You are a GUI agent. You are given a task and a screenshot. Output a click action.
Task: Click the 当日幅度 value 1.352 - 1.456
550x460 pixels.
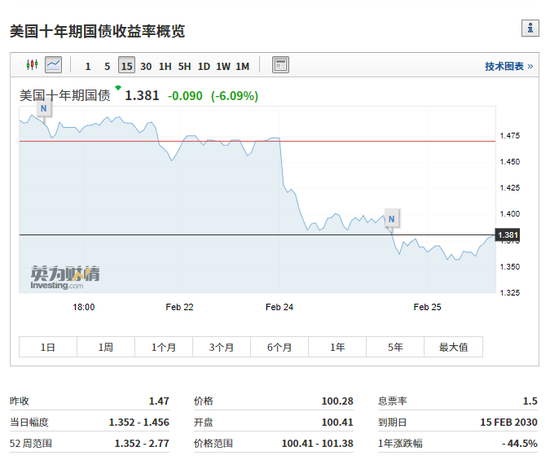point(139,422)
